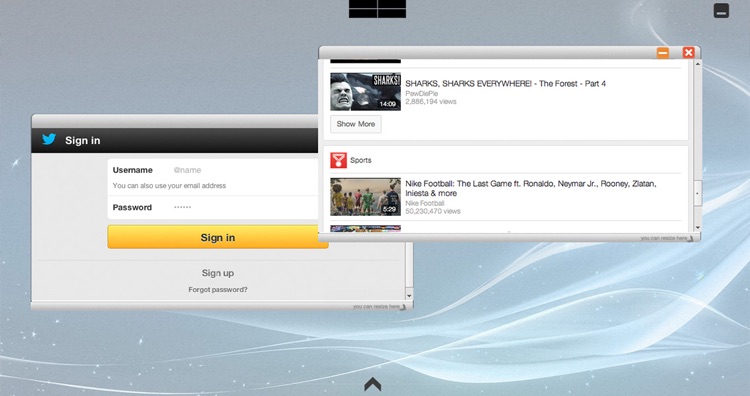Click the Forgot password? link
750x396 pixels.
tap(218, 289)
